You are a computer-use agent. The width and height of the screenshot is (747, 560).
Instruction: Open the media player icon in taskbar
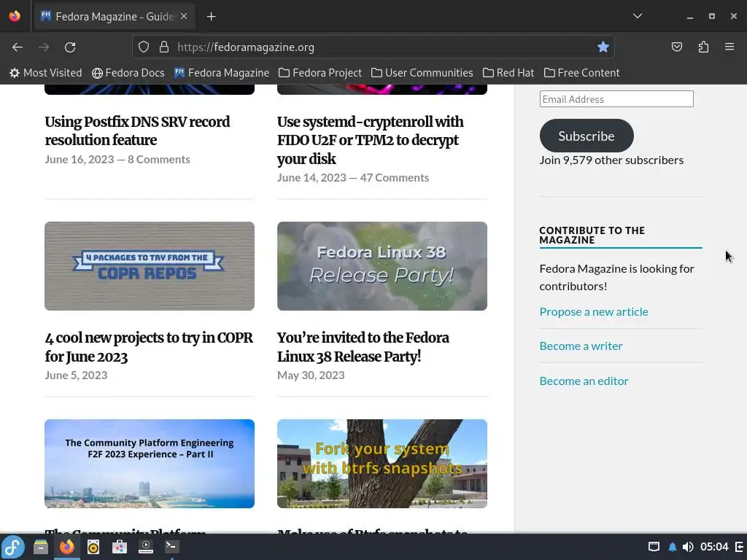(146, 547)
